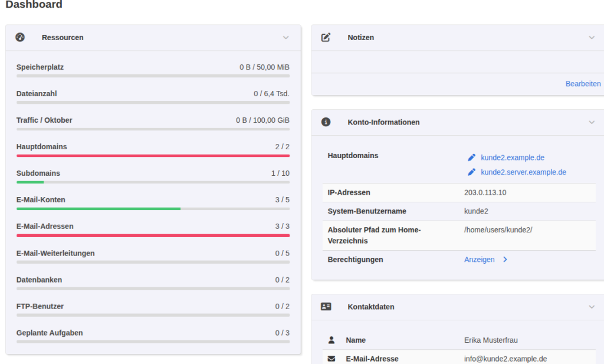Click the Subdomains label

pos(38,173)
